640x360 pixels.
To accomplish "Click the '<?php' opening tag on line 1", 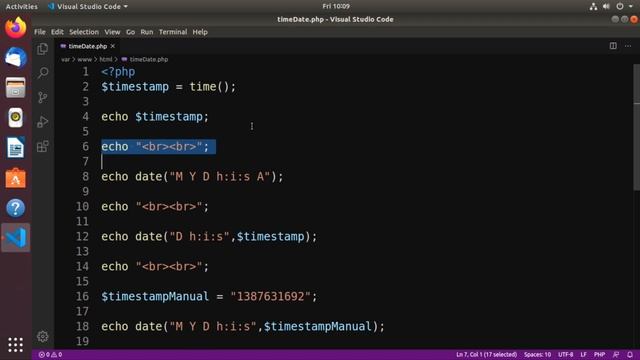I will [x=118, y=72].
